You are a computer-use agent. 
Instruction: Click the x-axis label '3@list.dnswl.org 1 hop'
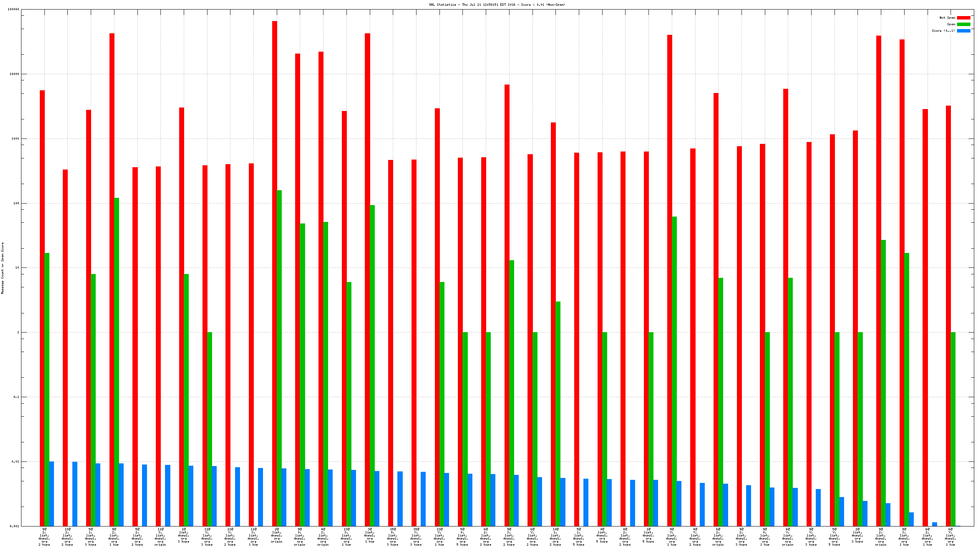(369, 535)
